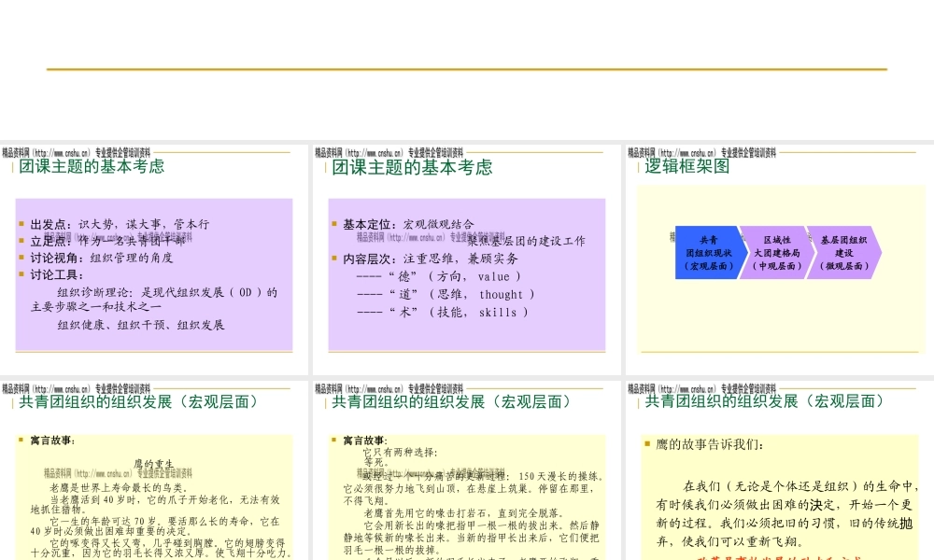This screenshot has width=934, height=560.
Task: Click the line 组织健康、组织干预、组织发展
Action: click(141, 325)
